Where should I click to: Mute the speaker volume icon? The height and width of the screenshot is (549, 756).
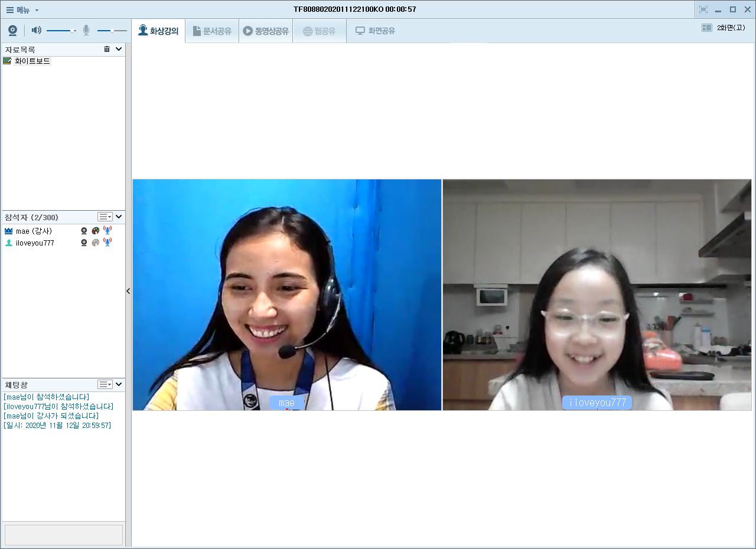point(36,30)
